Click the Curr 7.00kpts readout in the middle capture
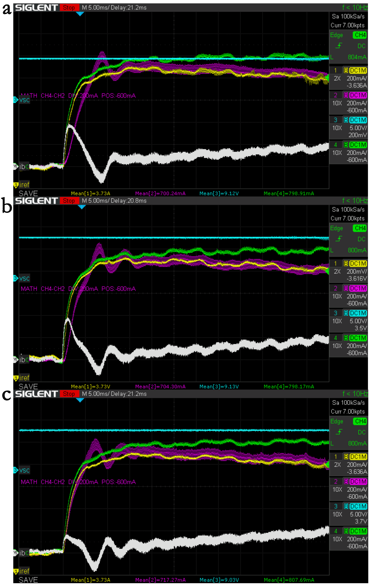The height and width of the screenshot is (588, 371). pyautogui.click(x=348, y=218)
